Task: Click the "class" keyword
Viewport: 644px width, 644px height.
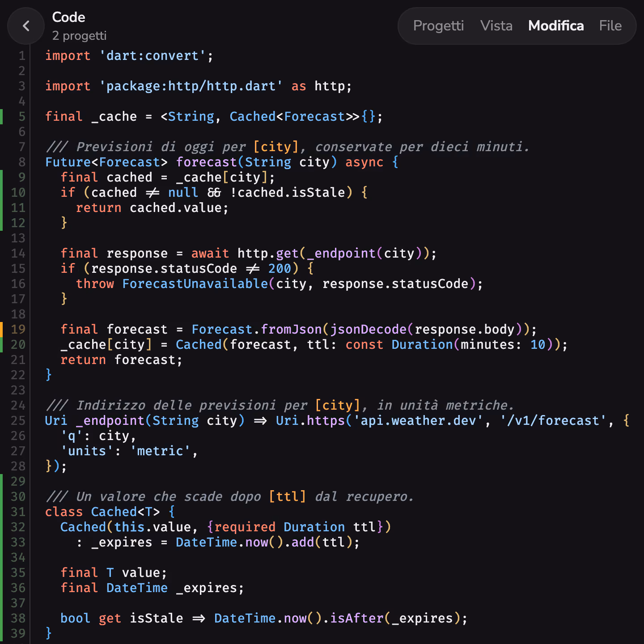Action: point(64,512)
